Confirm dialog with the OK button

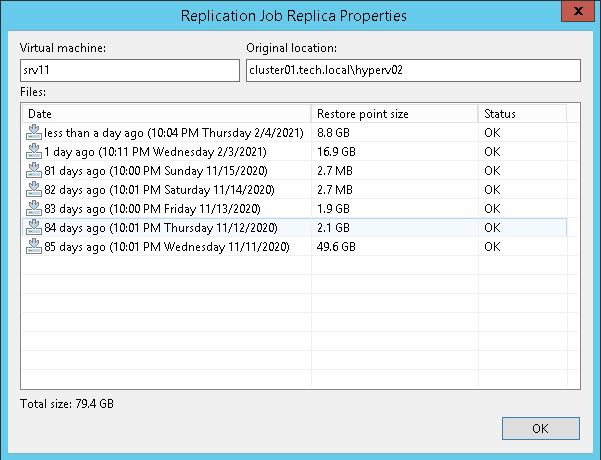(x=540, y=428)
